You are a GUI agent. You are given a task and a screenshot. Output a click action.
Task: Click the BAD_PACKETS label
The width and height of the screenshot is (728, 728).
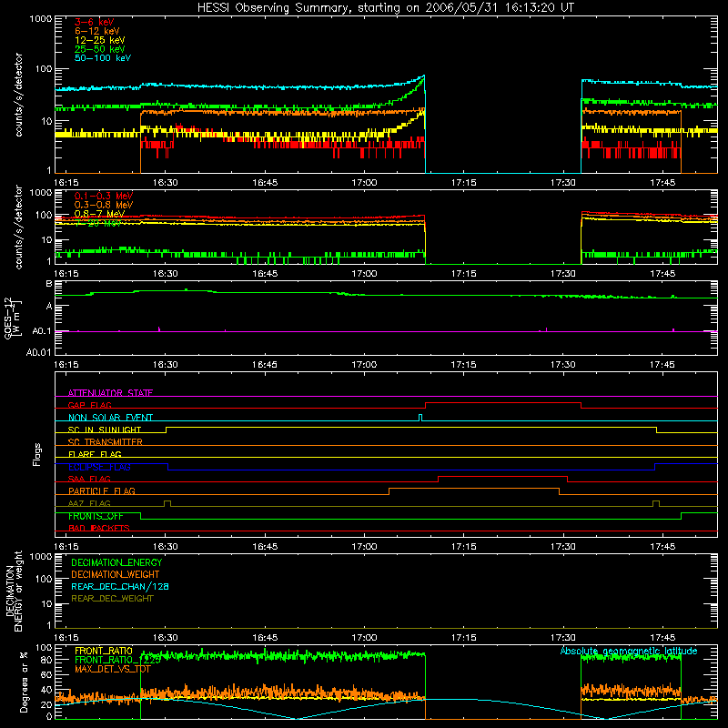[99, 528]
